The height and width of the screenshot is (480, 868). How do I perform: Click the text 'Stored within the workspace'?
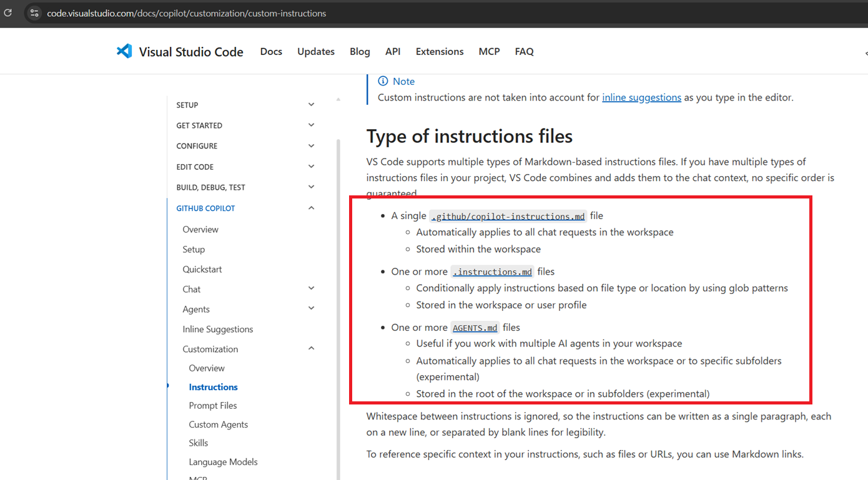tap(478, 249)
